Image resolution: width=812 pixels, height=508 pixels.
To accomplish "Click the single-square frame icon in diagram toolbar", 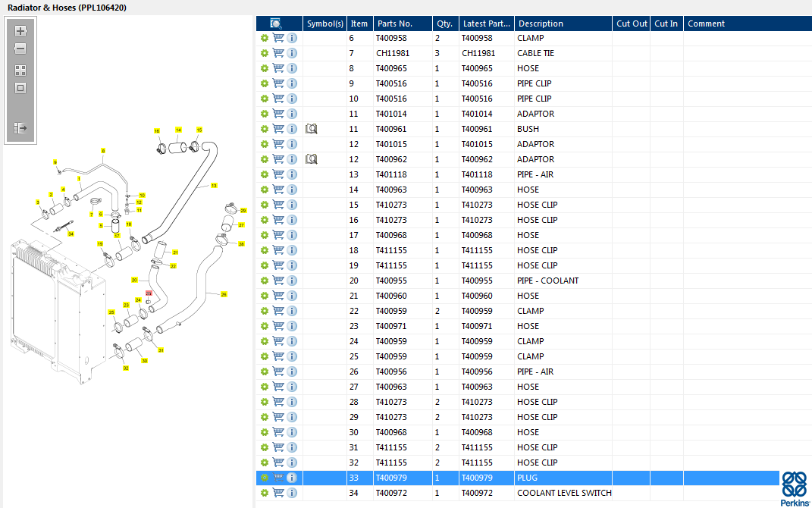I will pyautogui.click(x=20, y=88).
